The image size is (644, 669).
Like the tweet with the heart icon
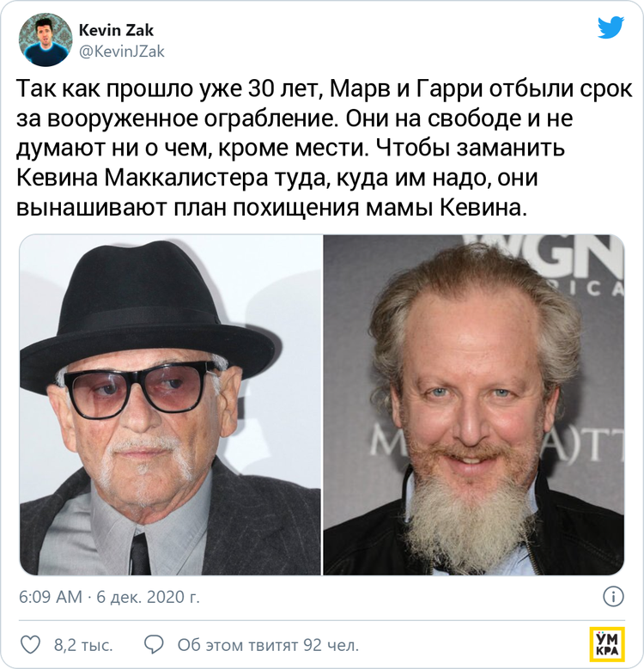click(x=31, y=644)
